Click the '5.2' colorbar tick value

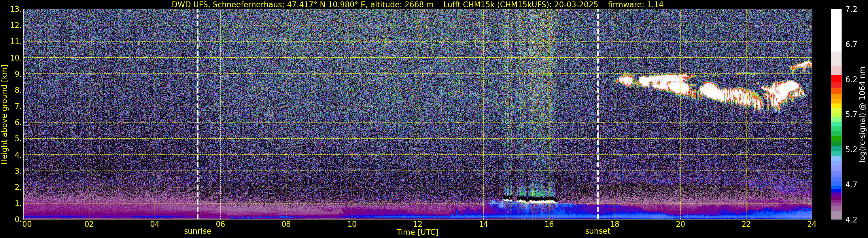coord(851,149)
